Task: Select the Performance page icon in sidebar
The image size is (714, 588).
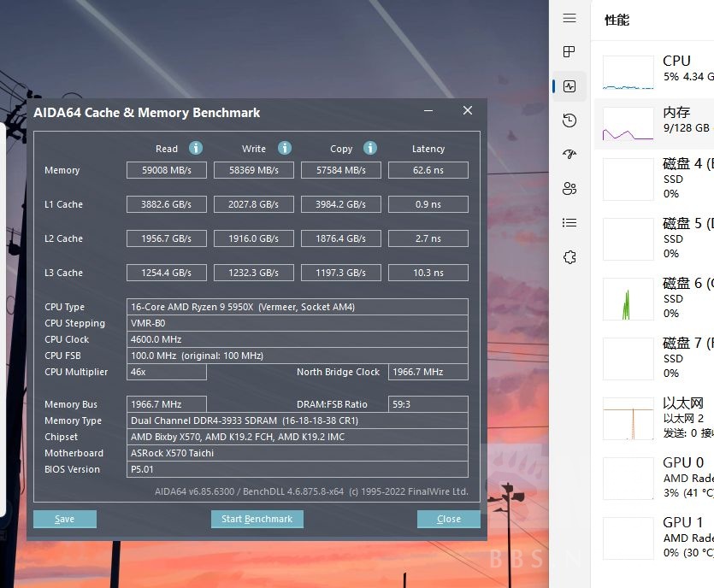Action: [x=569, y=86]
